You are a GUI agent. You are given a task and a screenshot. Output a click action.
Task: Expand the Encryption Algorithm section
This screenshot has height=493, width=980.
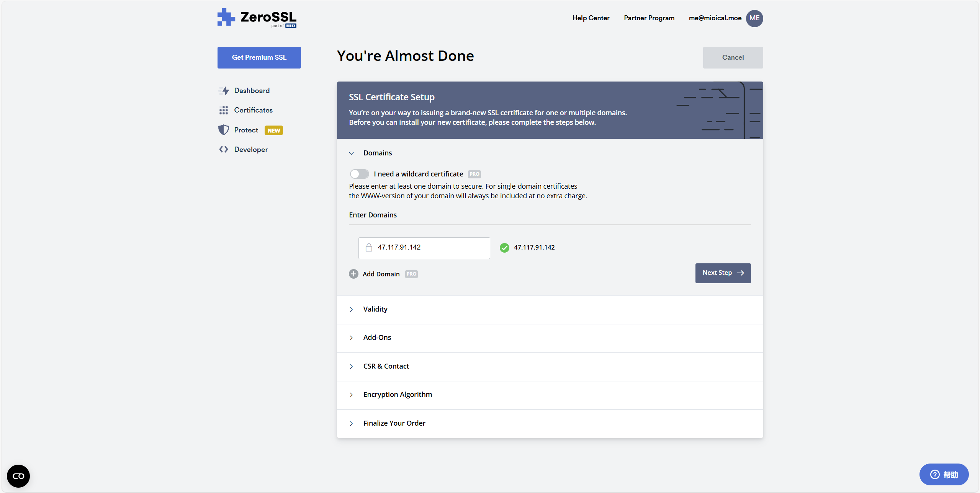(x=397, y=395)
